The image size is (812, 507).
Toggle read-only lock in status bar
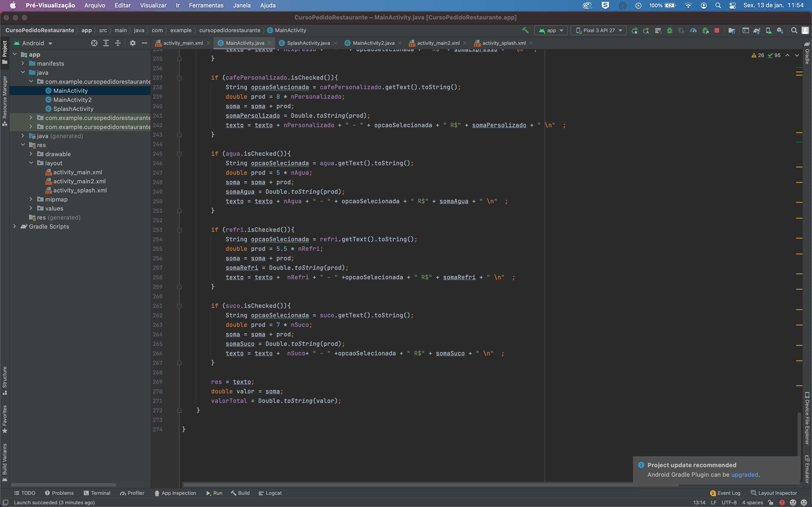click(x=771, y=503)
